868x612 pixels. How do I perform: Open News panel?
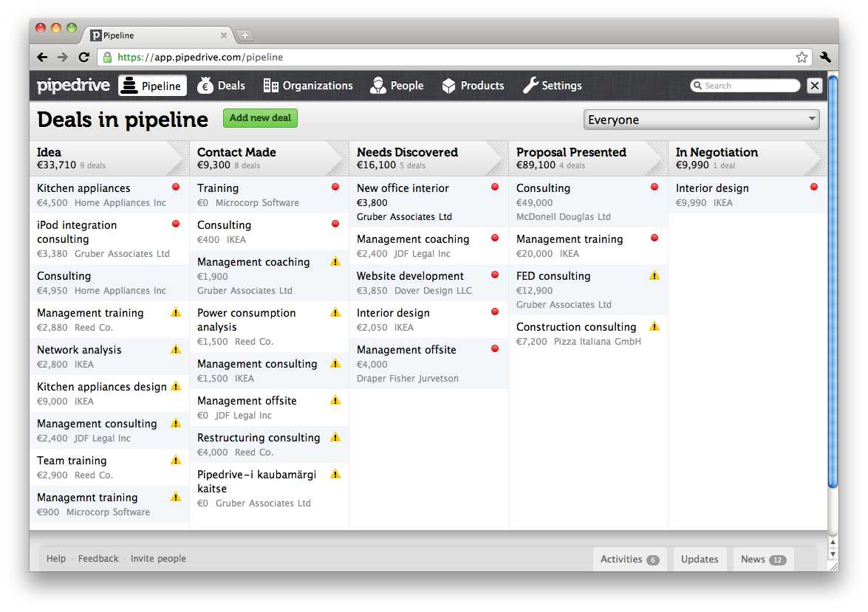click(763, 560)
